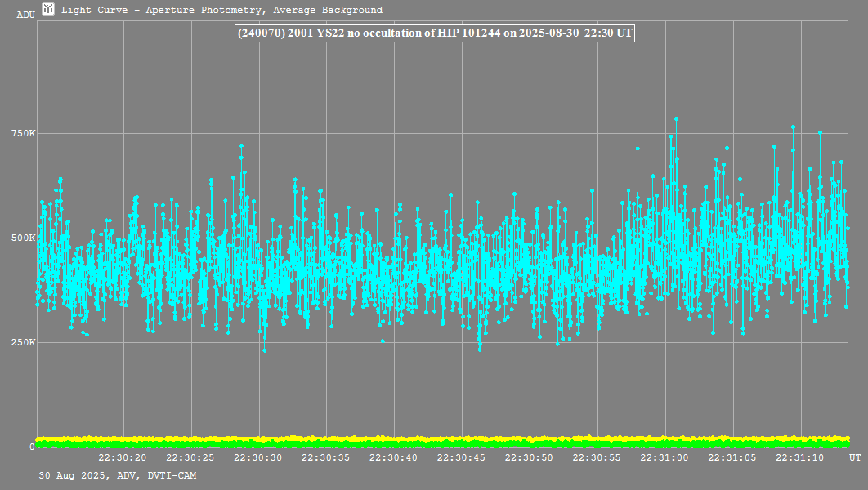Select the 22:31:05 time tick label
This screenshot has height=490, width=868.
[x=733, y=457]
